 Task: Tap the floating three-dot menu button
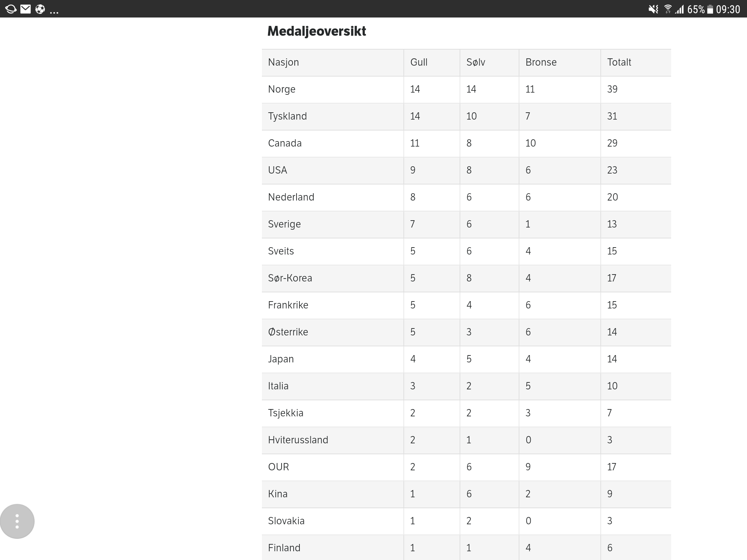pos(17,521)
